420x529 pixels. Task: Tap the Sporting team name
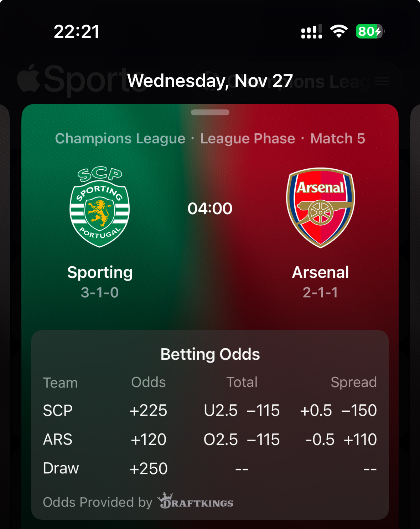pyautogui.click(x=100, y=272)
